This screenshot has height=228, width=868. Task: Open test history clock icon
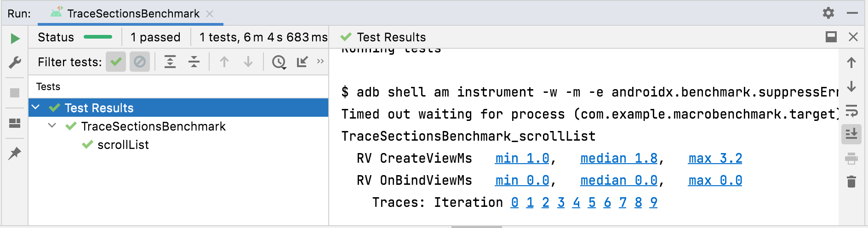click(279, 62)
